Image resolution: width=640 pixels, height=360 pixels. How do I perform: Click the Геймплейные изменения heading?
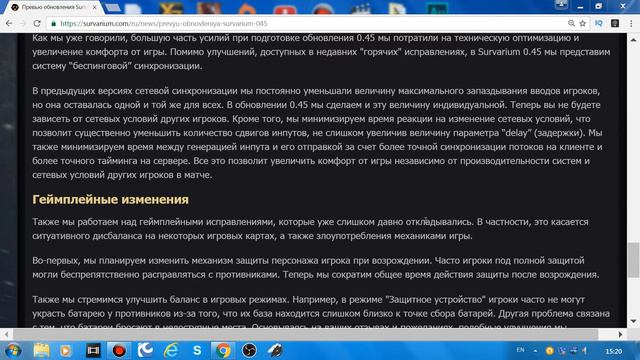[110, 200]
